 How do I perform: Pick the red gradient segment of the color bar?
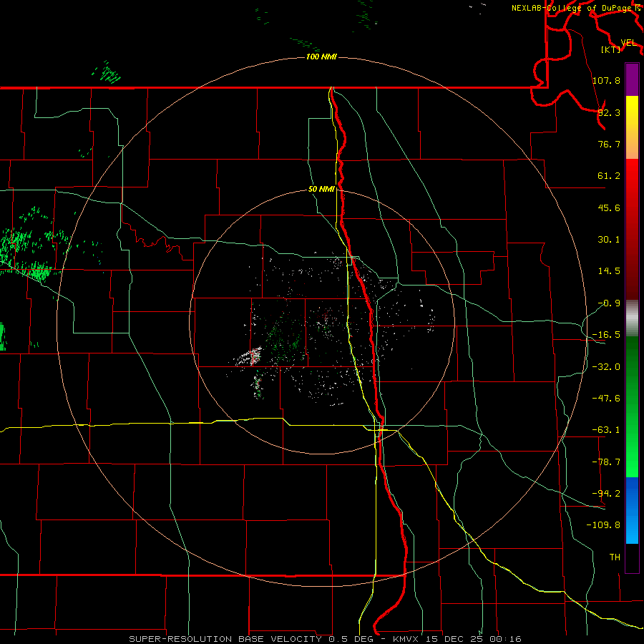[x=632, y=229]
